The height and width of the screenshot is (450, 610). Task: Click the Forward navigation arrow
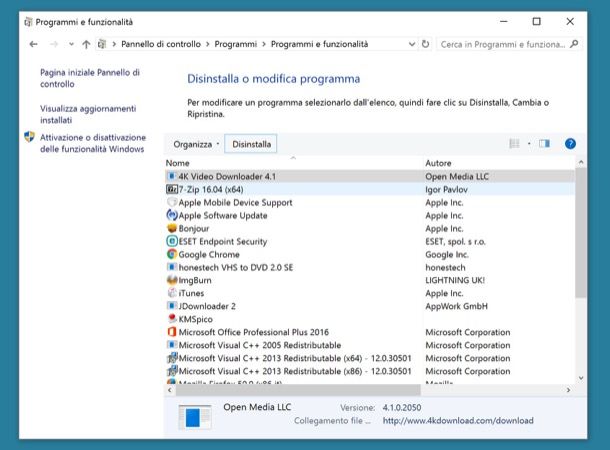tap(54, 44)
